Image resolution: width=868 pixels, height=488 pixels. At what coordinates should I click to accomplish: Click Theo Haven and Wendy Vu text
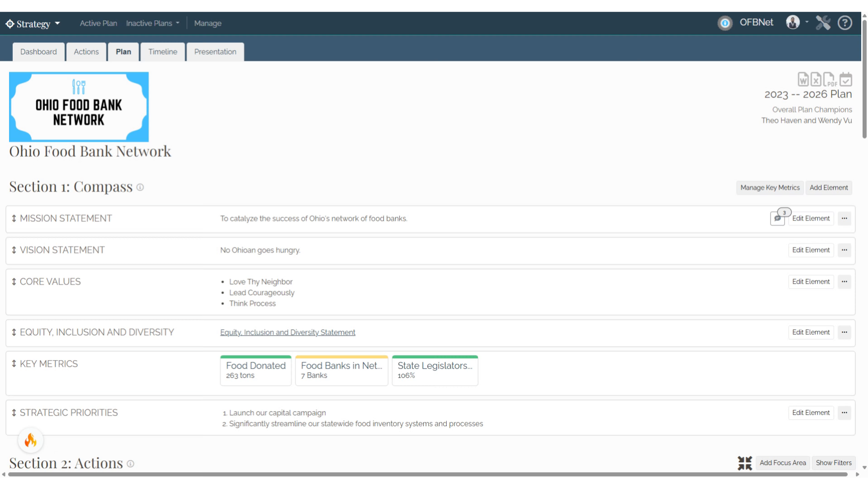tap(807, 121)
